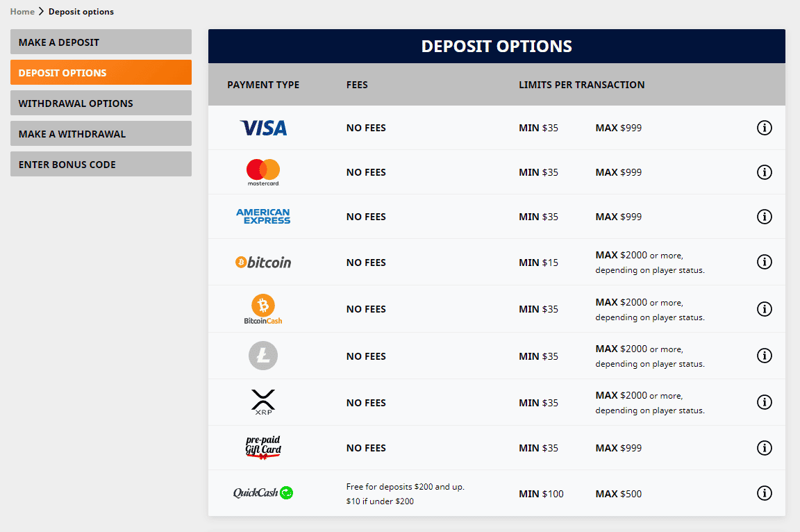Click the pre-paid Gift Card logo
The width and height of the screenshot is (800, 532).
click(x=263, y=447)
